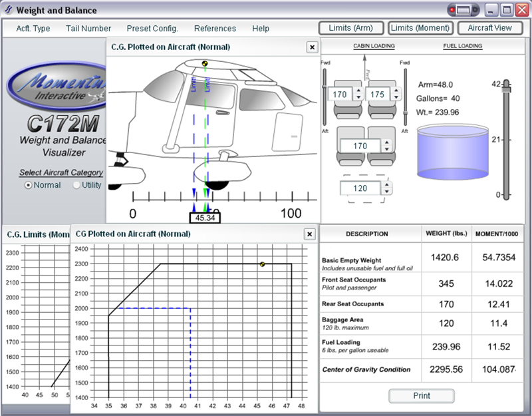The image size is (532, 416).
Task: Click the Wt.= 239.96 fuel readout
Action: pos(438,112)
